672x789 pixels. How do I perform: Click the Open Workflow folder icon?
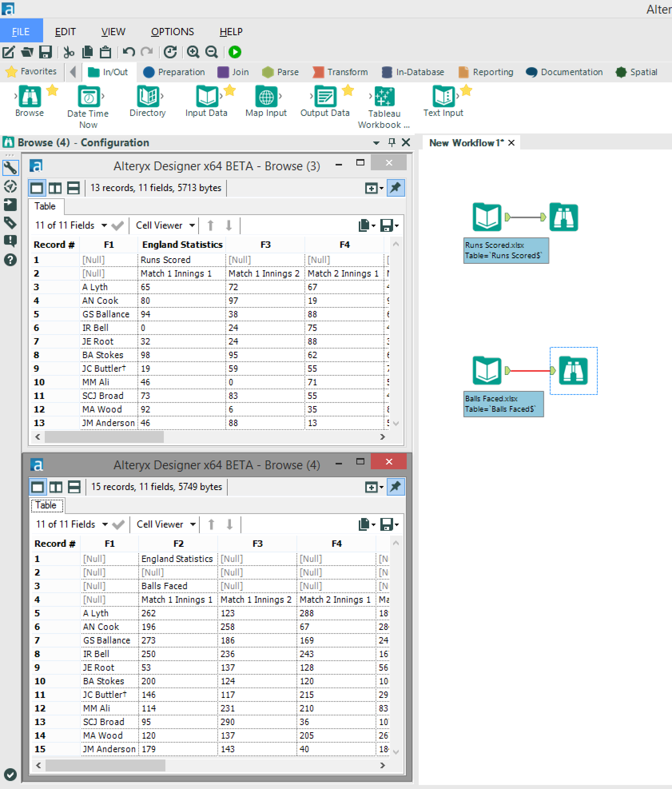coord(27,52)
